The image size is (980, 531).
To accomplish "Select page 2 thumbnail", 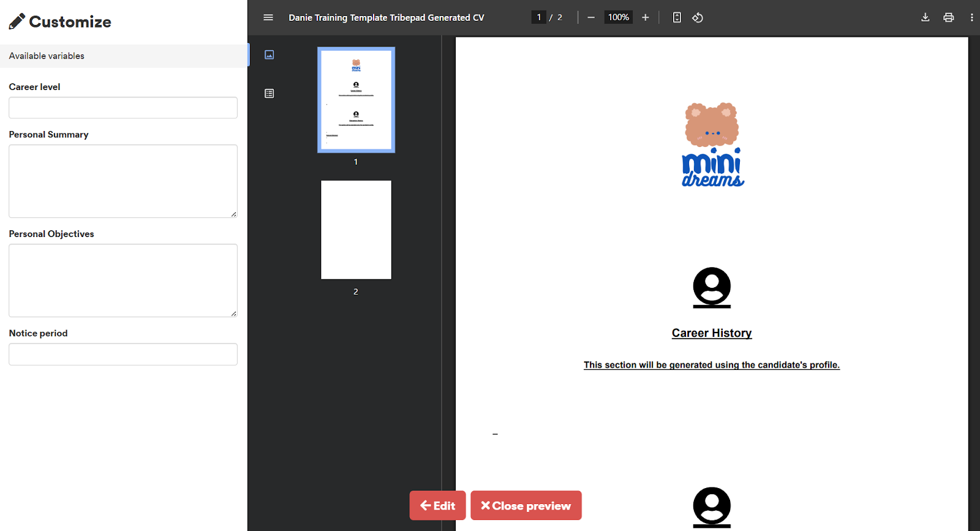I will [356, 230].
